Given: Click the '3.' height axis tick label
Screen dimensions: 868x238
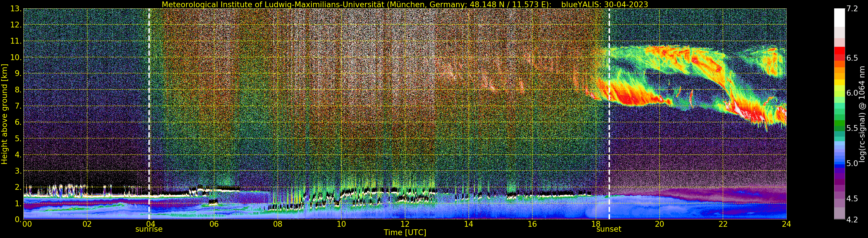Looking at the screenshot, I should 18,171.
